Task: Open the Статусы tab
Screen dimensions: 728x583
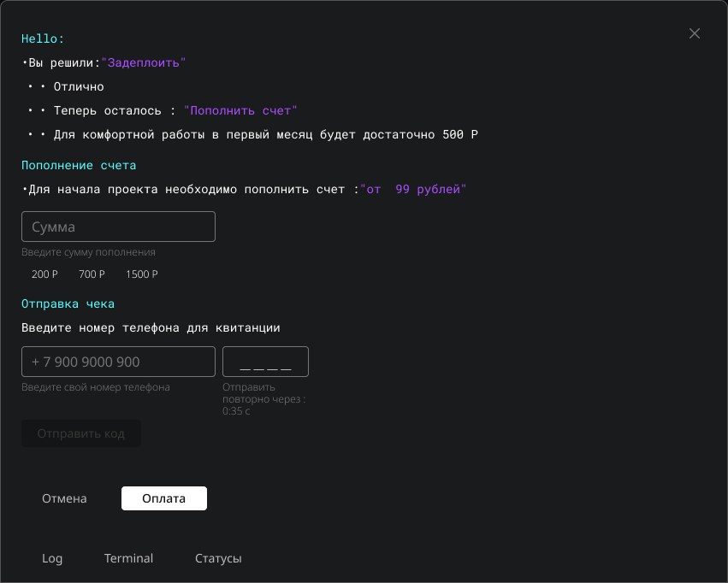Action: pyautogui.click(x=218, y=558)
